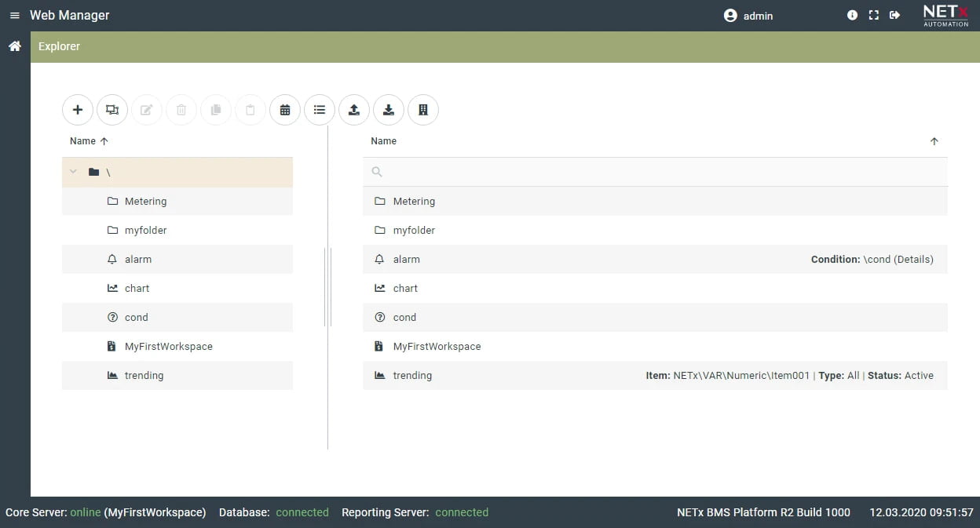Image resolution: width=980 pixels, height=528 pixels.
Task: Click Reporting Server connected status
Action: point(415,512)
